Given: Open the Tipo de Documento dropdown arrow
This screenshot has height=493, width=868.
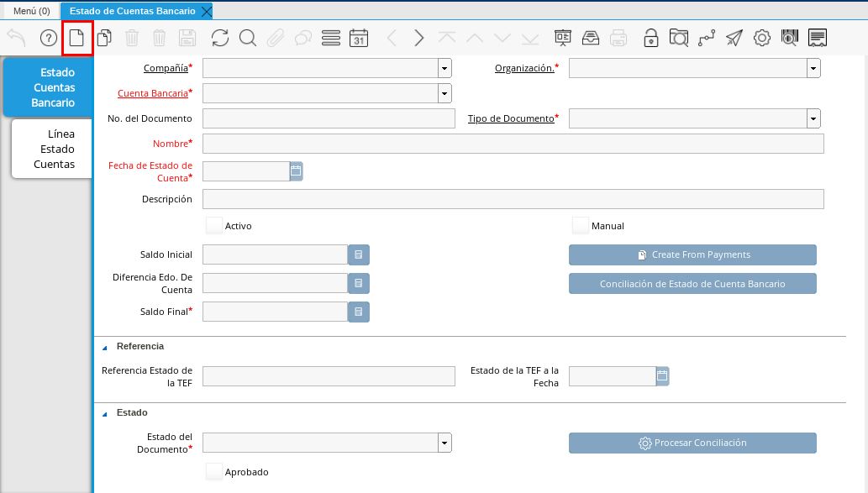Looking at the screenshot, I should point(813,118).
